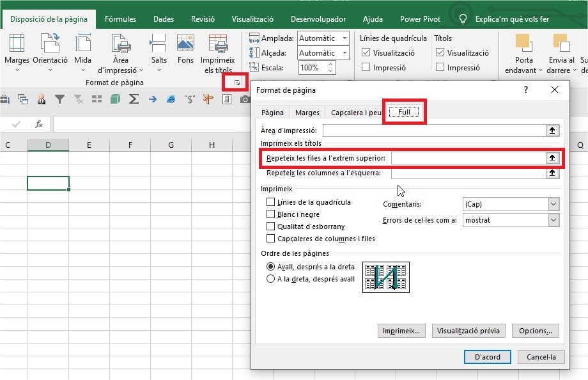
Task: Click the Internet Explorer icon
Action: [x=171, y=99]
